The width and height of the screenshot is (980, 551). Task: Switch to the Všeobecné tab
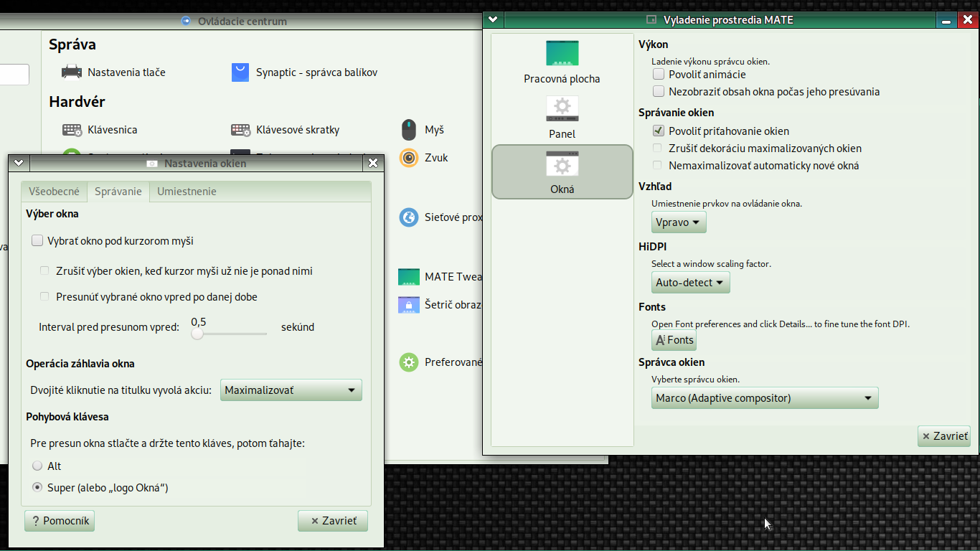(x=54, y=192)
